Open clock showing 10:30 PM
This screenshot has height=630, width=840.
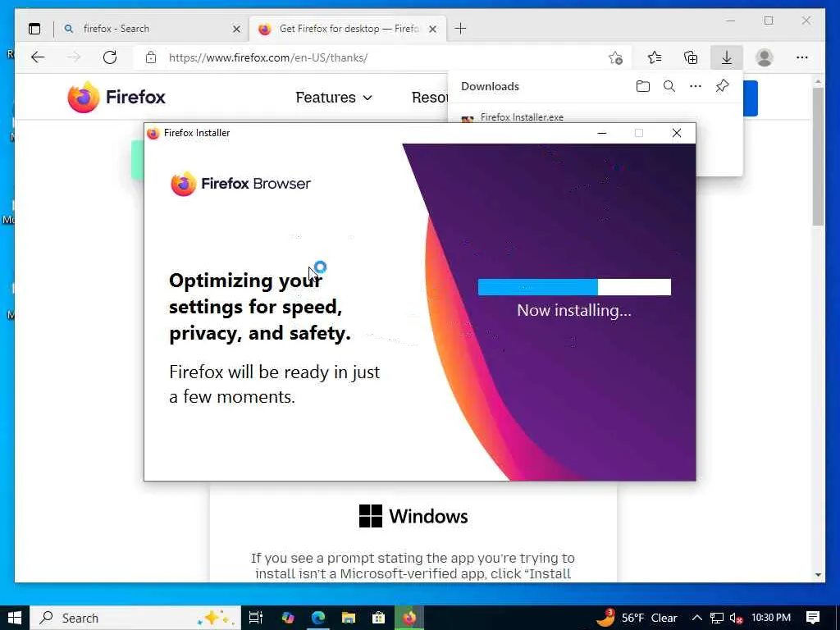pyautogui.click(x=771, y=618)
